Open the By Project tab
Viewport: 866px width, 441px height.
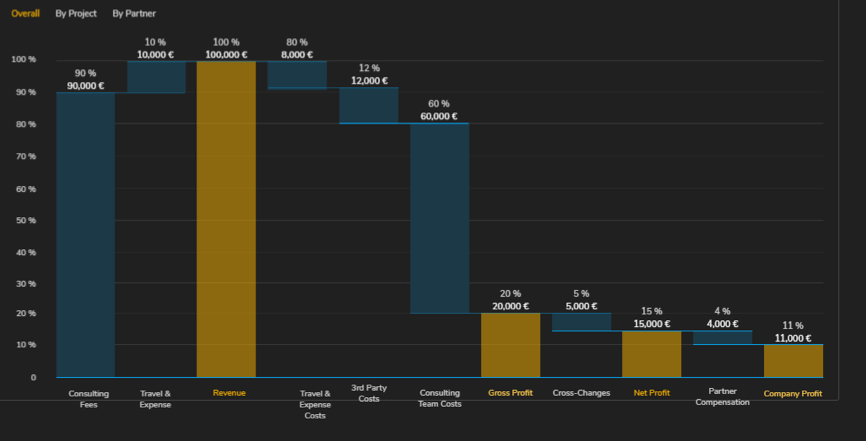76,14
